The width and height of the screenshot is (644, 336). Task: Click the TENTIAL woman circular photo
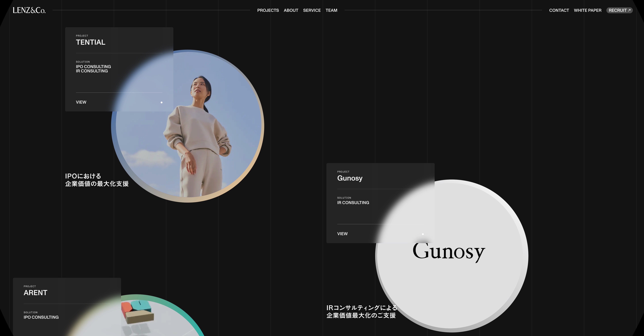pos(200,140)
